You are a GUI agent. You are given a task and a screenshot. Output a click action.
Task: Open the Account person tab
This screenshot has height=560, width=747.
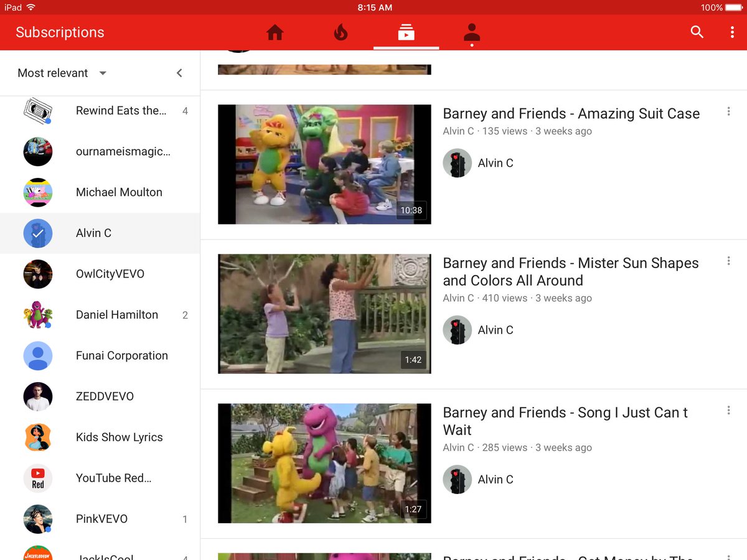(x=472, y=34)
